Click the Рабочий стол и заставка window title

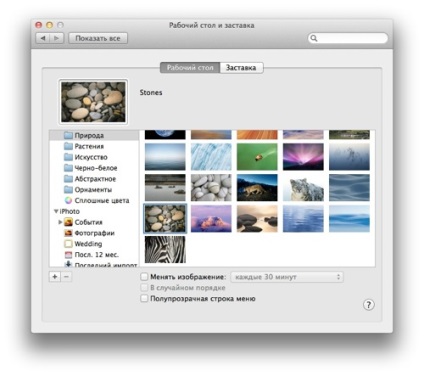[x=212, y=25]
